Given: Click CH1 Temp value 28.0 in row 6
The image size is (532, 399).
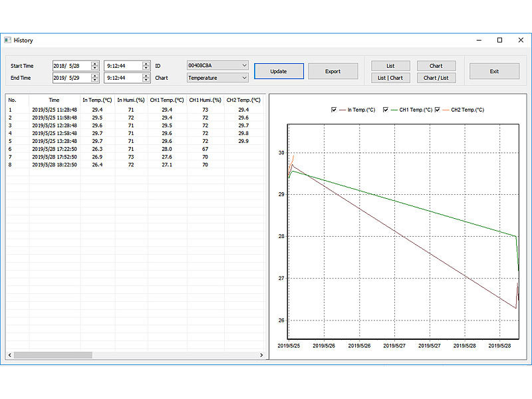Looking at the screenshot, I should [x=167, y=149].
